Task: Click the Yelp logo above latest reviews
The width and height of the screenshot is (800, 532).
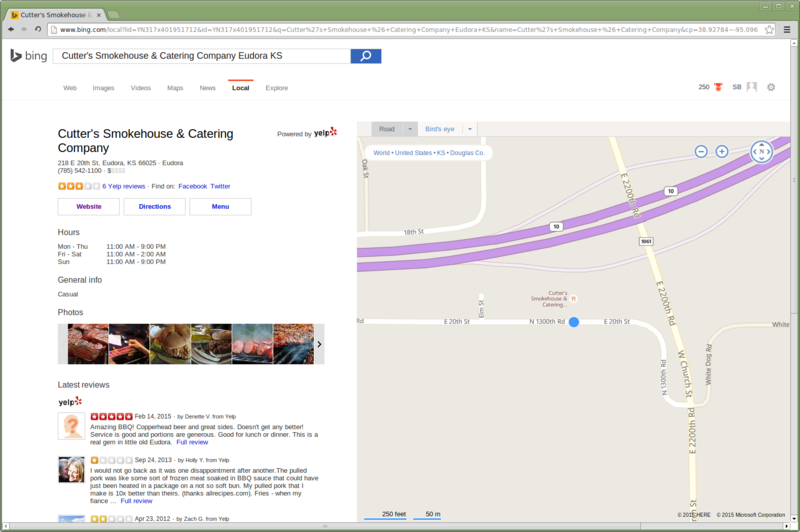Action: (x=70, y=402)
